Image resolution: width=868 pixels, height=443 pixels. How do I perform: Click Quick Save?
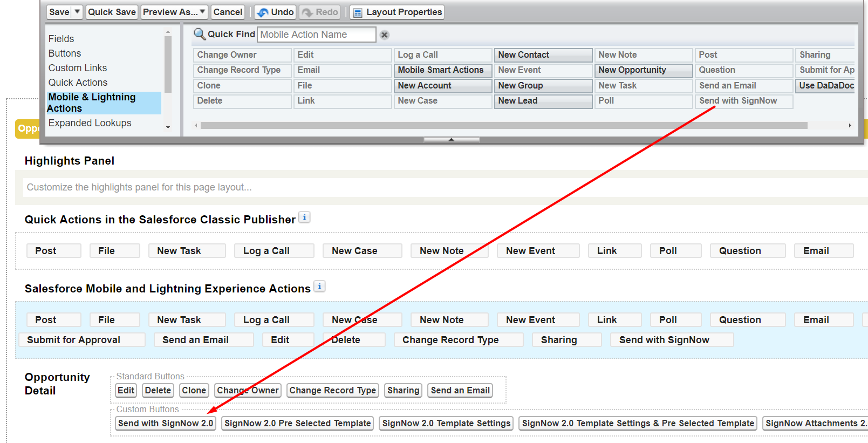(112, 12)
